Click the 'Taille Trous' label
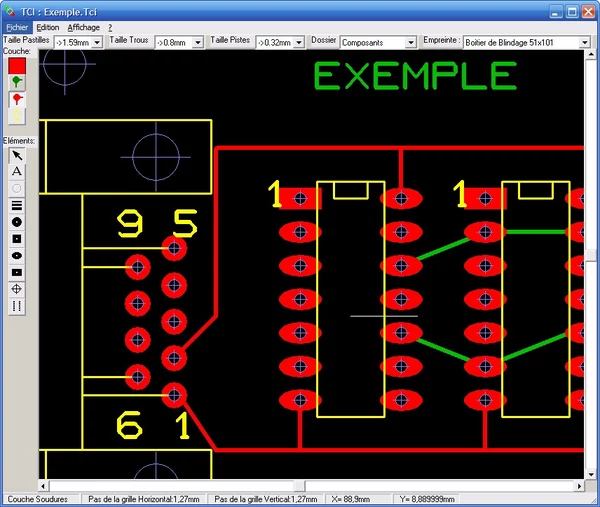The width and height of the screenshot is (600, 507). click(129, 40)
